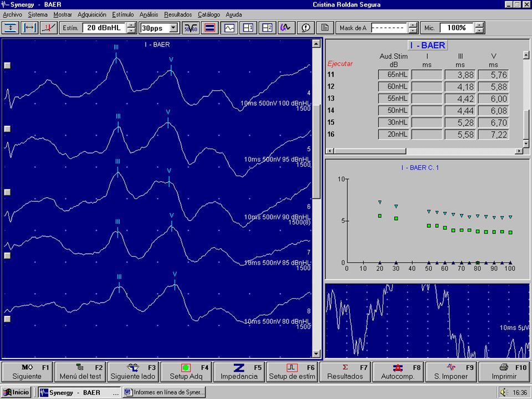Toggle the checkbox for the 90 dBnHL trace
This screenshot has height=399, width=532.
pos(7,192)
